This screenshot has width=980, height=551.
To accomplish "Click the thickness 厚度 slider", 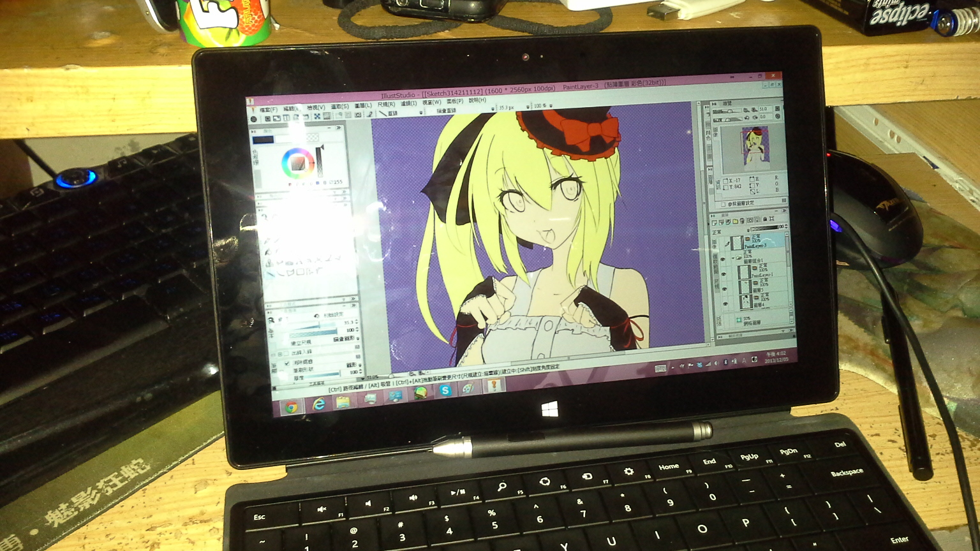I will pos(322,374).
